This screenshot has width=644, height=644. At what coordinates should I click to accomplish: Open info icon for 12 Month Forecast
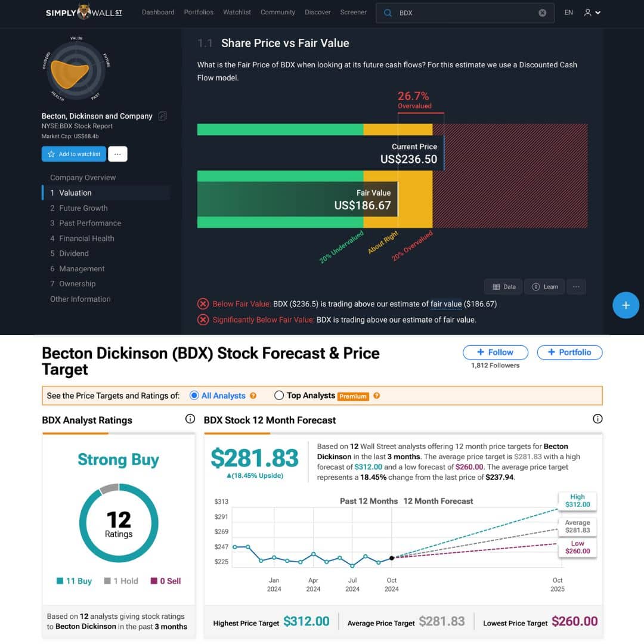(x=597, y=419)
